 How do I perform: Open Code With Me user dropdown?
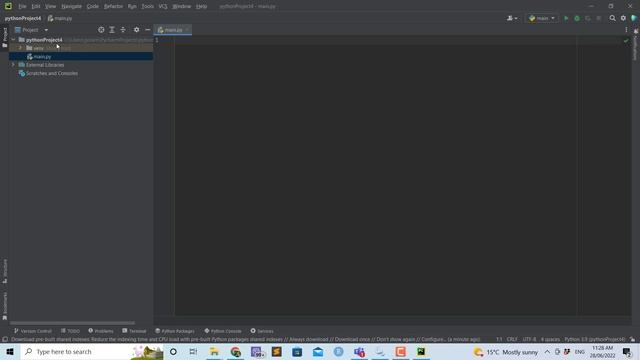point(512,18)
